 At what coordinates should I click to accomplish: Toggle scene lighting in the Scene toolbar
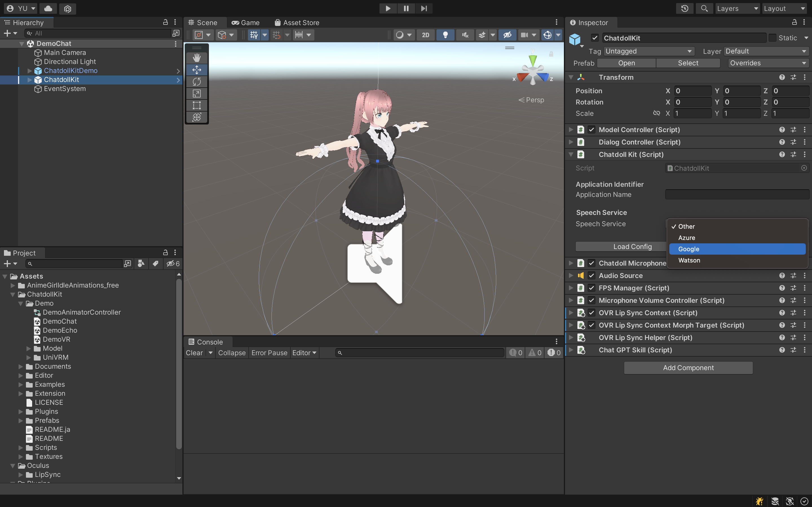point(445,35)
